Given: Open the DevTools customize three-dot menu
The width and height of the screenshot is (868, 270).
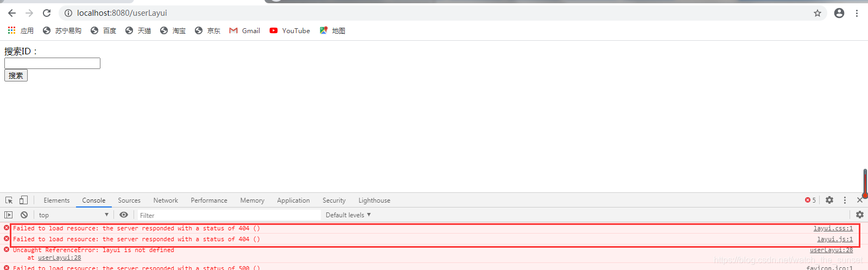Looking at the screenshot, I should pos(845,200).
